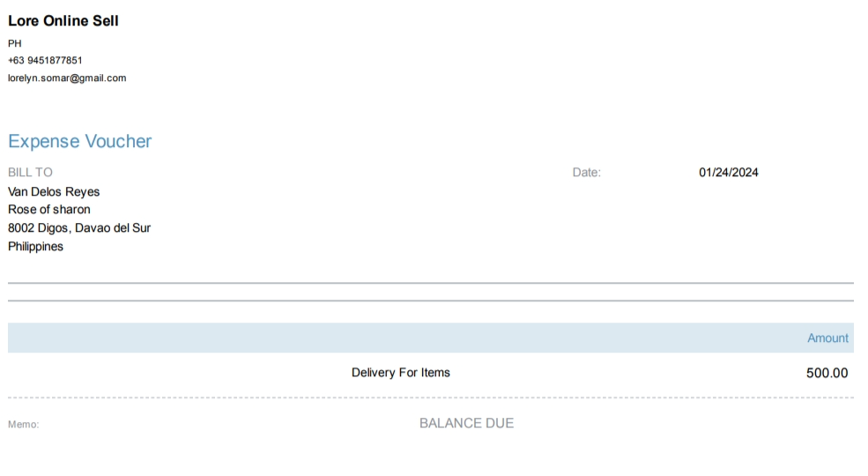The width and height of the screenshot is (868, 476).
Task: Open the lorelyn.somar@gmail.com email address
Action: (x=67, y=78)
